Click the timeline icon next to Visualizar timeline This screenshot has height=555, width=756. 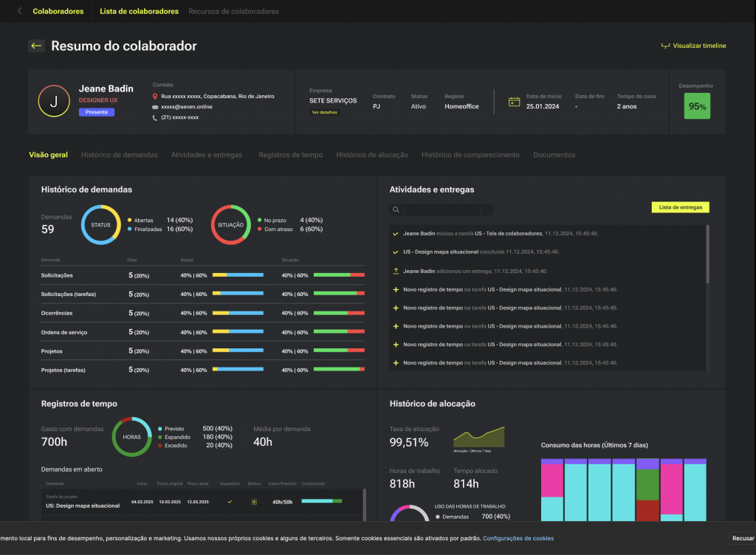point(665,46)
